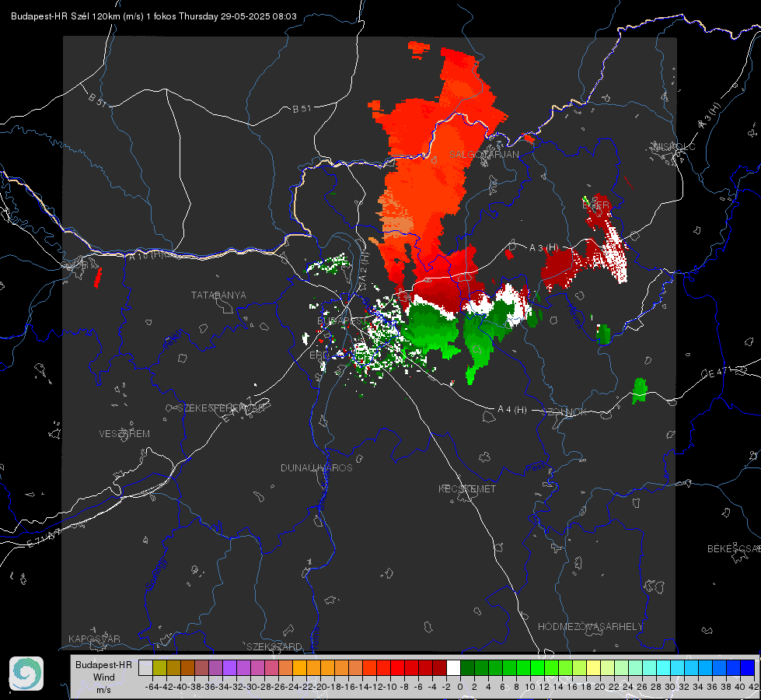This screenshot has width=761, height=700.
Task: Click the TATABÁNYA city label
Action: click(x=218, y=295)
